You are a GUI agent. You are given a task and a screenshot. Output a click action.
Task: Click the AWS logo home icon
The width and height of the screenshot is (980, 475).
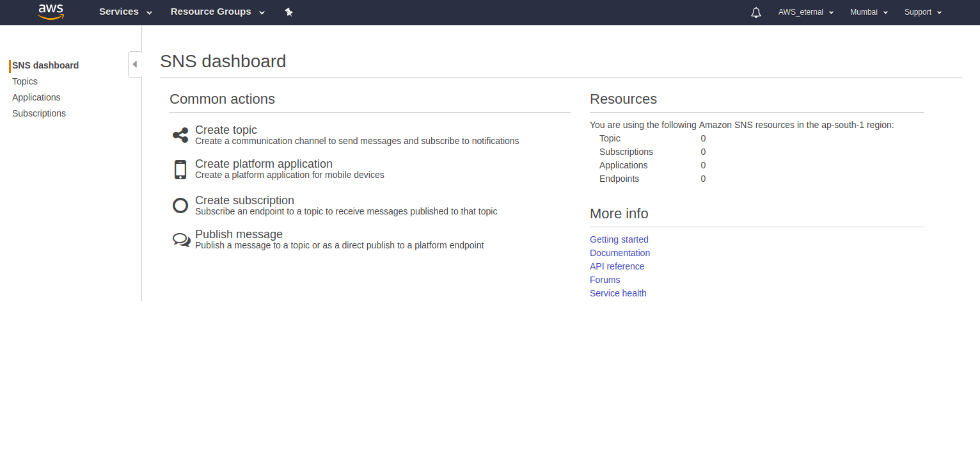click(x=51, y=12)
